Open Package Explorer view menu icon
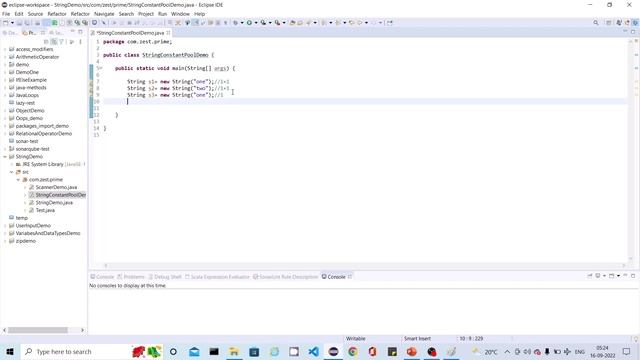This screenshot has height=360, width=640. (x=80, y=42)
